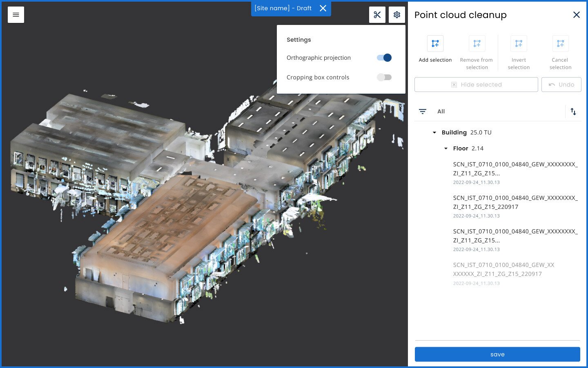
Task: Click the filter icon above the scan list
Action: (423, 111)
